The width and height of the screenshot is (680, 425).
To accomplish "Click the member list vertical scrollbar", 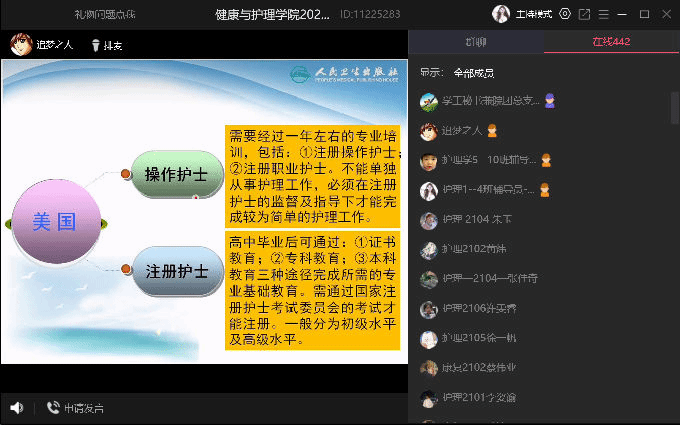I will (675, 110).
